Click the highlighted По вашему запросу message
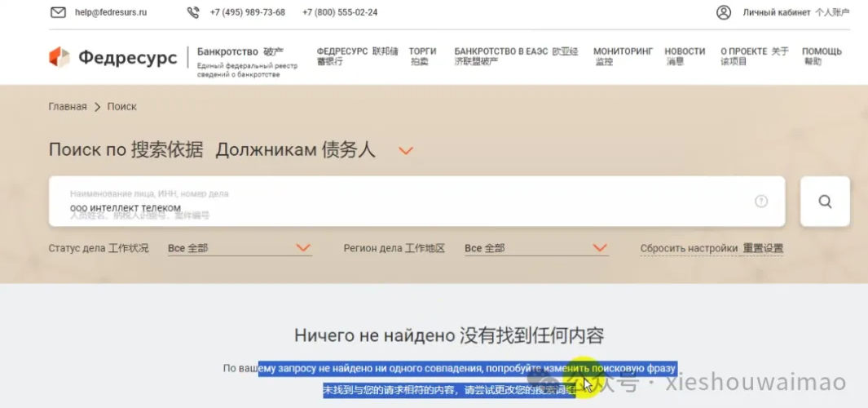 click(x=450, y=368)
